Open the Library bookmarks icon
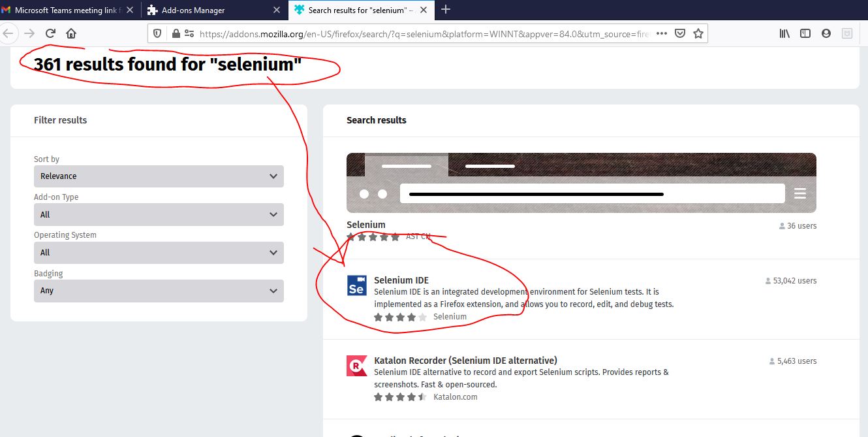The image size is (868, 437). pos(784,33)
